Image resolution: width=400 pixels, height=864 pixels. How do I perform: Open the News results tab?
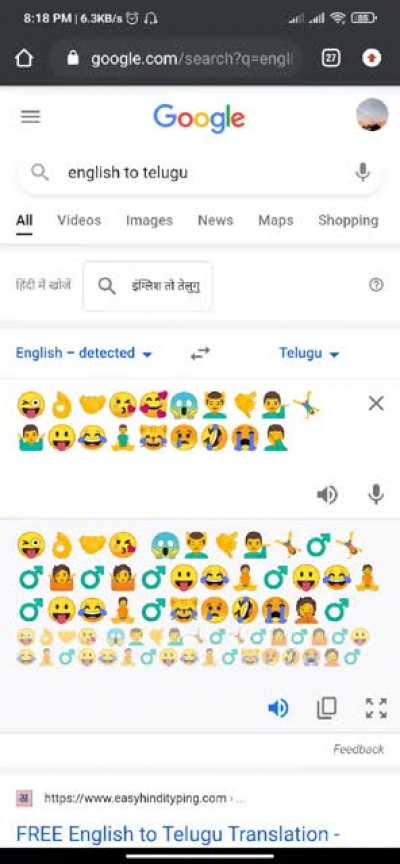pos(215,220)
